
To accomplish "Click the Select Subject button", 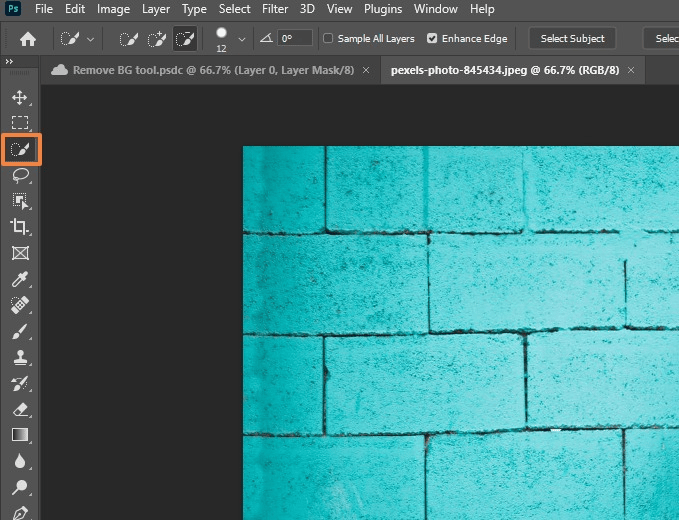I will [x=572, y=39].
